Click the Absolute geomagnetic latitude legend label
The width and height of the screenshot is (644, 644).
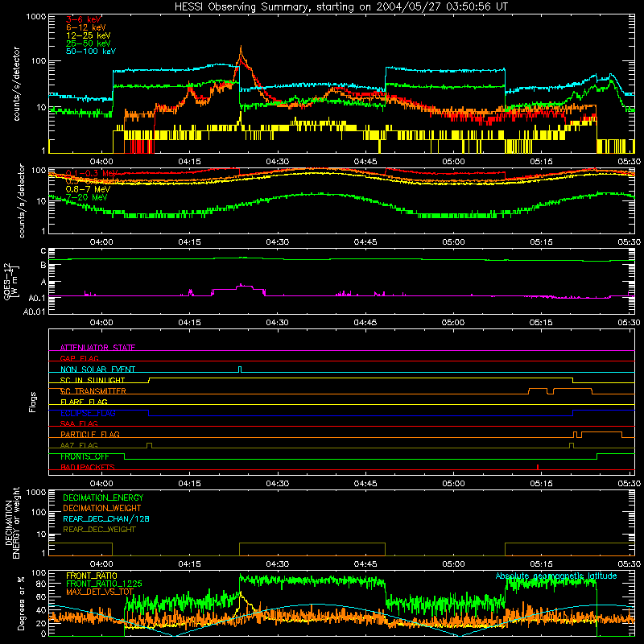coord(556,576)
